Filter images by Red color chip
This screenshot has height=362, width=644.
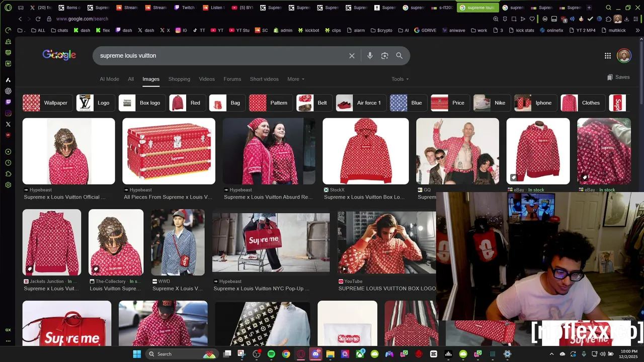[188, 103]
